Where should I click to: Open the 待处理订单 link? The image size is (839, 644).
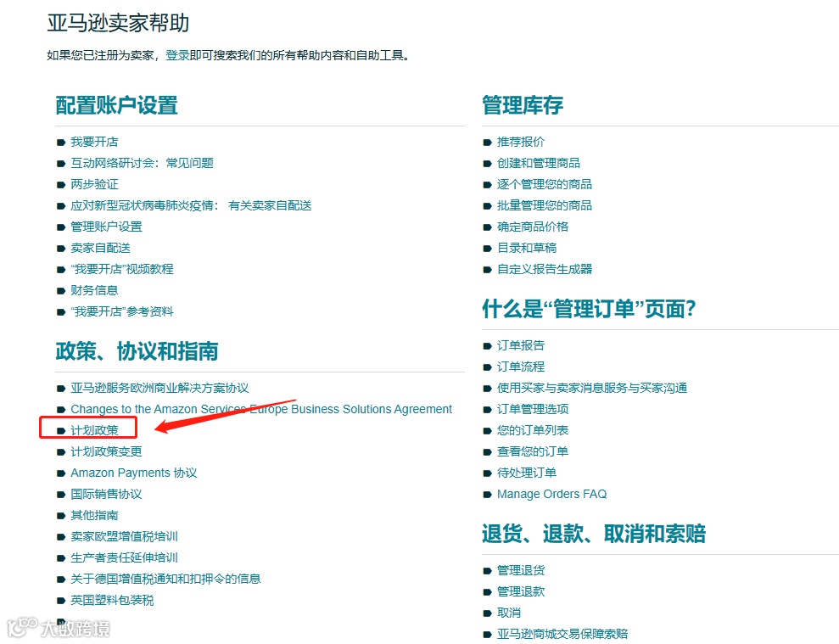coord(527,473)
